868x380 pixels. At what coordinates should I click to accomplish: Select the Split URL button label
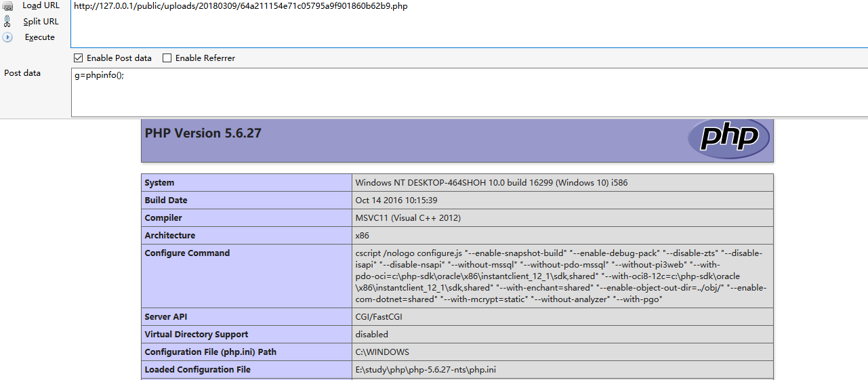point(41,22)
